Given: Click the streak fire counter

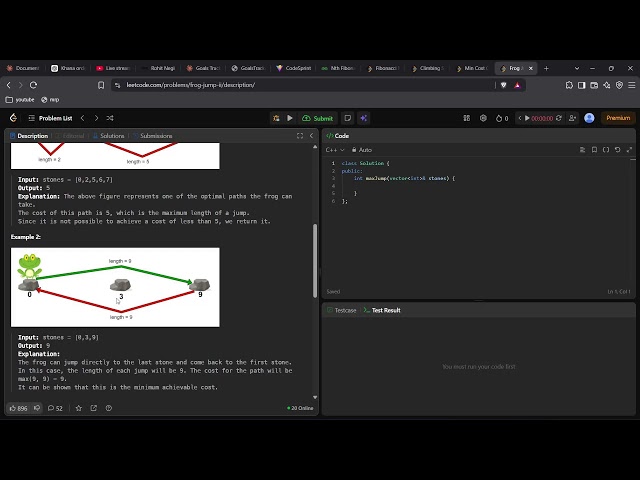Looking at the screenshot, I should [x=502, y=118].
